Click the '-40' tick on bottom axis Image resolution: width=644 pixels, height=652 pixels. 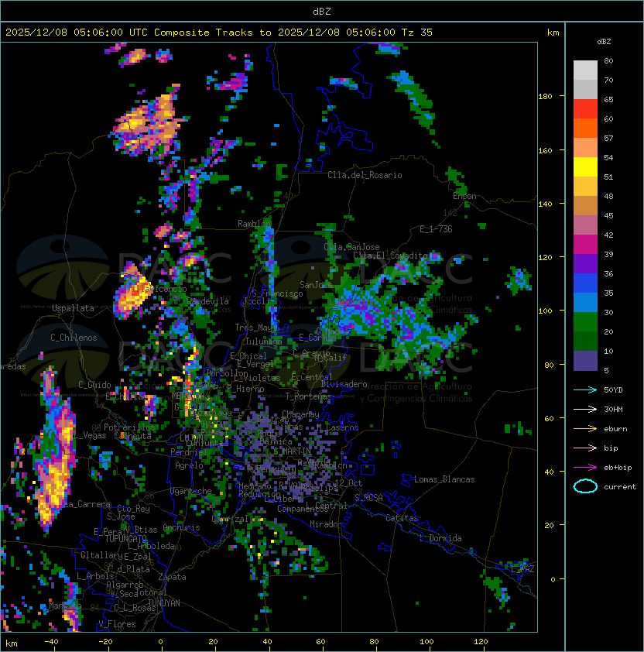point(52,642)
